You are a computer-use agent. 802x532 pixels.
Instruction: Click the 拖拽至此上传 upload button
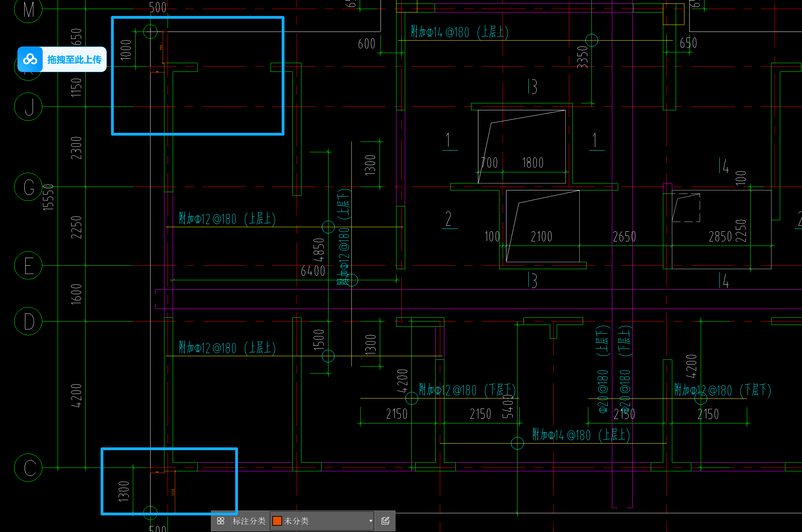click(74, 60)
